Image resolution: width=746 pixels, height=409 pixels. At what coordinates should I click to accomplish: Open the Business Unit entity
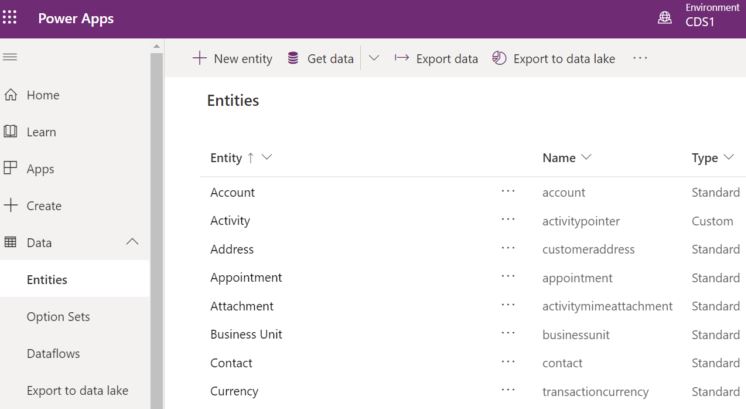coord(246,334)
